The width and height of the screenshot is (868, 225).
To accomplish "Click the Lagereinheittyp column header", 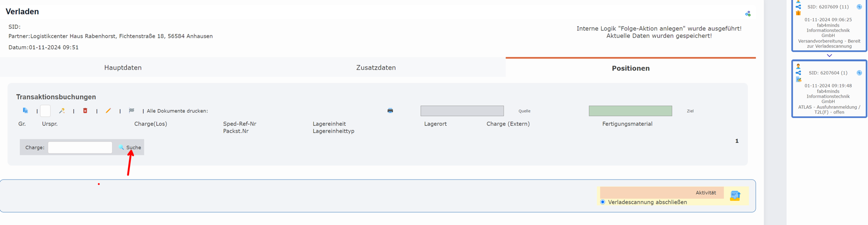I will (333, 131).
